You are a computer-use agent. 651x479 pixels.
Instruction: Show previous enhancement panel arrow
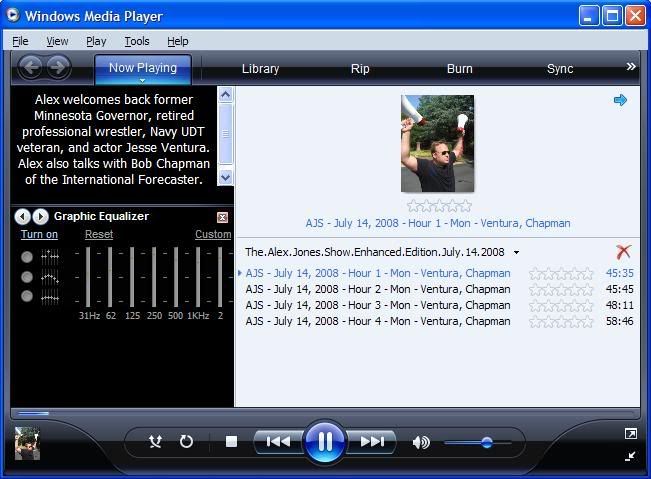click(x=22, y=216)
